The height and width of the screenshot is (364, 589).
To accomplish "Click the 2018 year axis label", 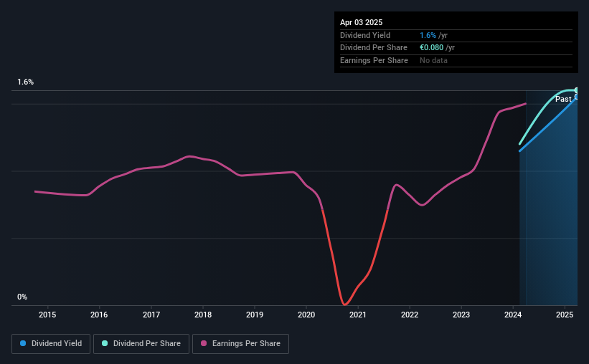I will (203, 315).
